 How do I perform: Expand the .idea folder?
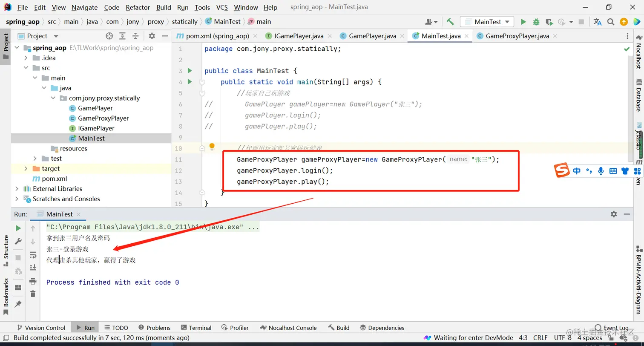click(26, 58)
